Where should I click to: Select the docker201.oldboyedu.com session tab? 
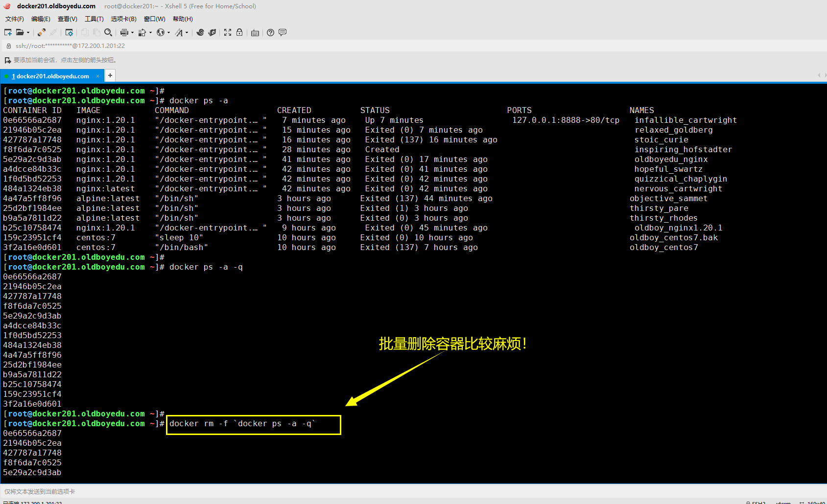tap(51, 76)
